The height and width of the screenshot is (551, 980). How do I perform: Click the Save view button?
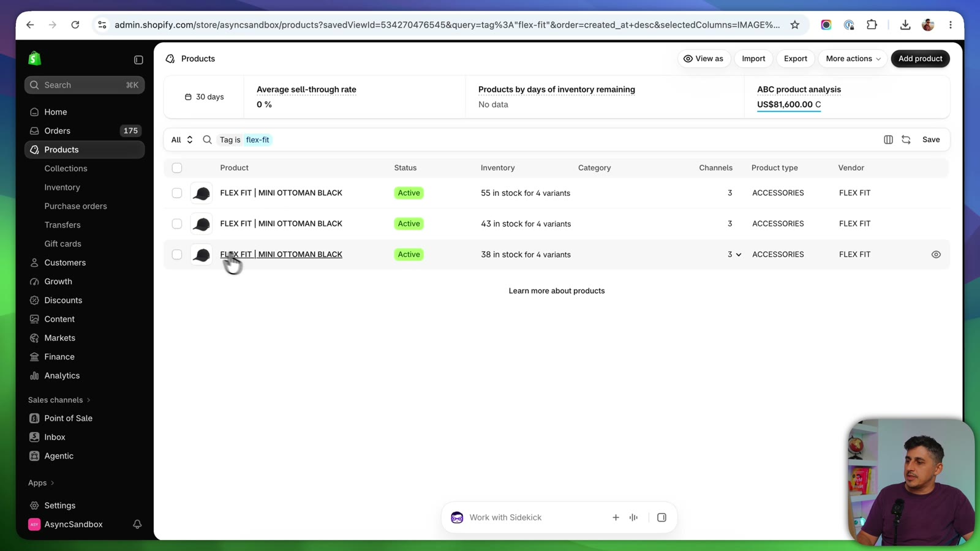931,140
